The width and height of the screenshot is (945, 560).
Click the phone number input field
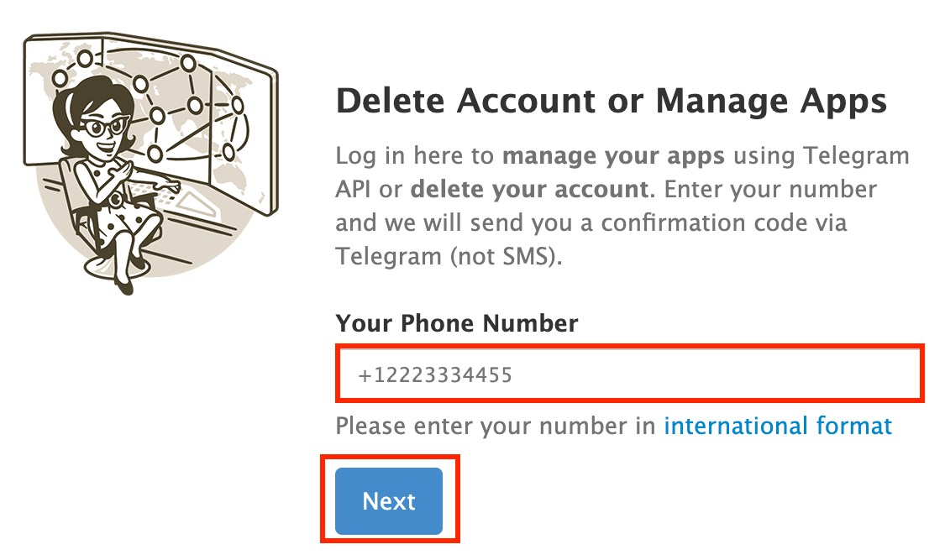(x=630, y=374)
